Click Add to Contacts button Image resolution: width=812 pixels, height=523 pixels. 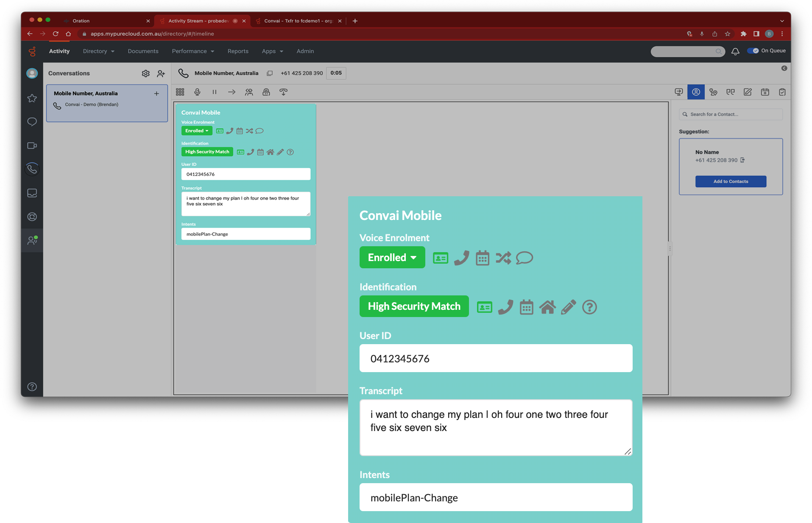click(731, 181)
